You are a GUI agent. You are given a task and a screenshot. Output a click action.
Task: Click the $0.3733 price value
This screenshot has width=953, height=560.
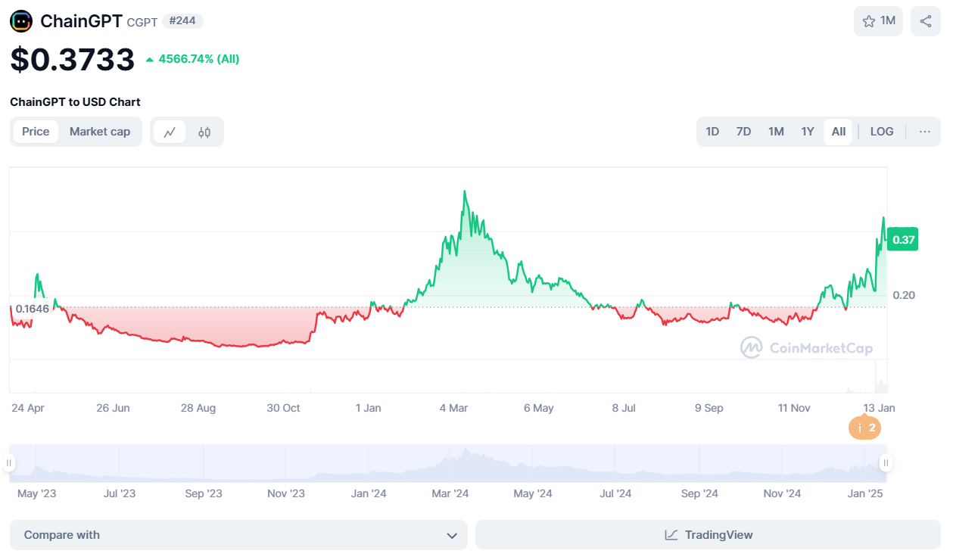(x=73, y=60)
